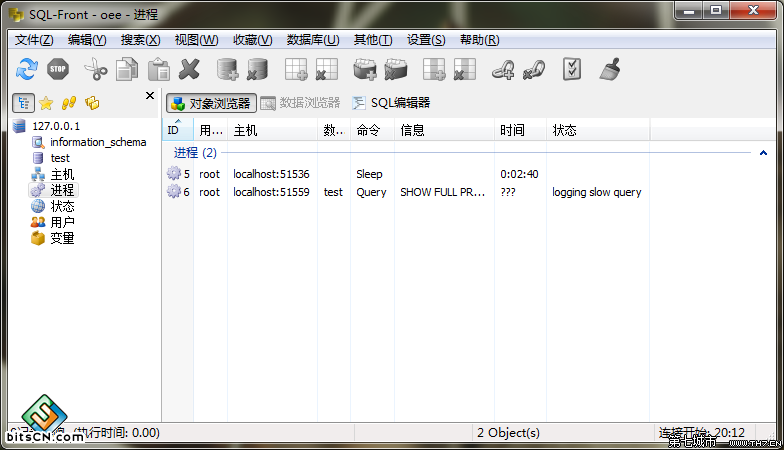Sort by the 时间 column header
Screen dimensions: 784x450
point(520,130)
